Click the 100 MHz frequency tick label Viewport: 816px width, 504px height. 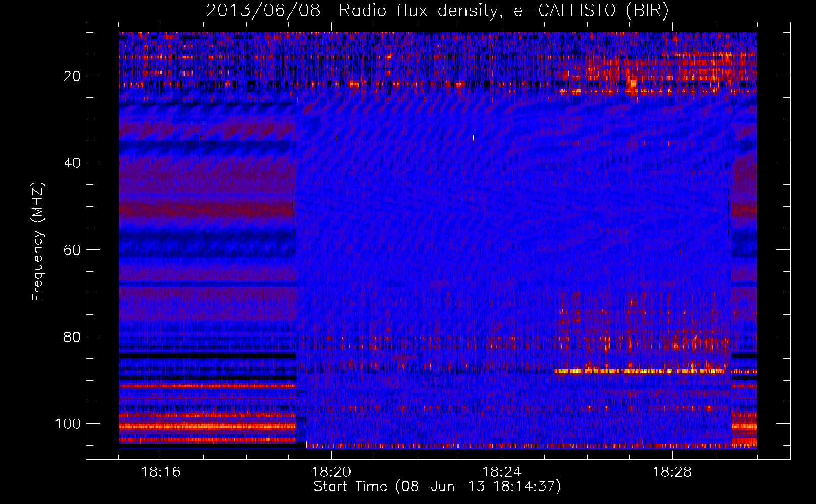coord(68,424)
